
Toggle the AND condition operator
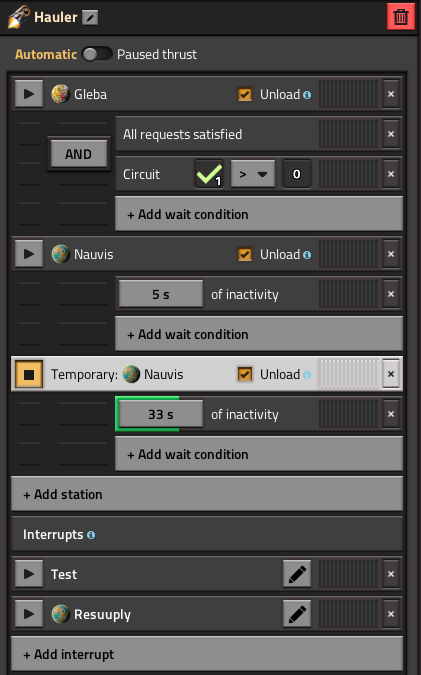tap(78, 154)
